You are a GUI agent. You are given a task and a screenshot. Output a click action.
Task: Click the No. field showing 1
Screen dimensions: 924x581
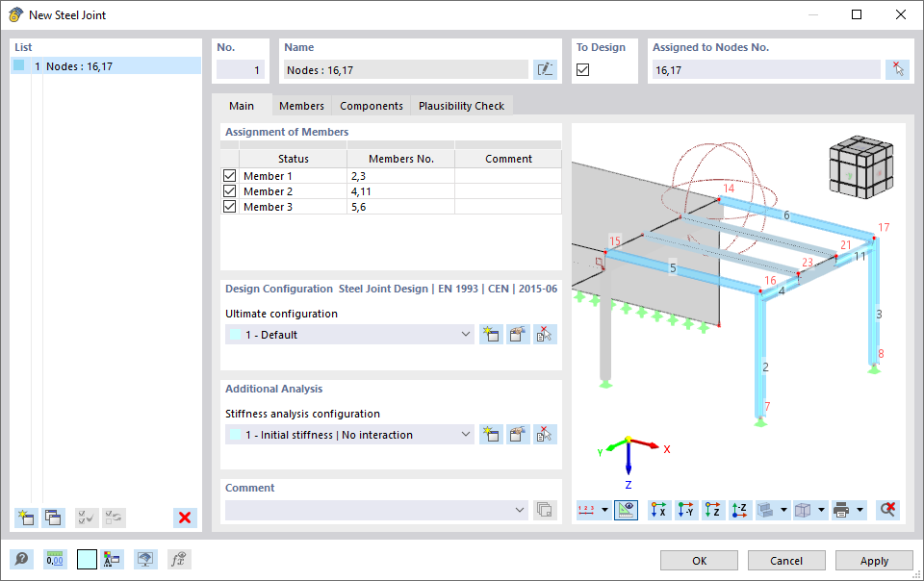coord(240,69)
